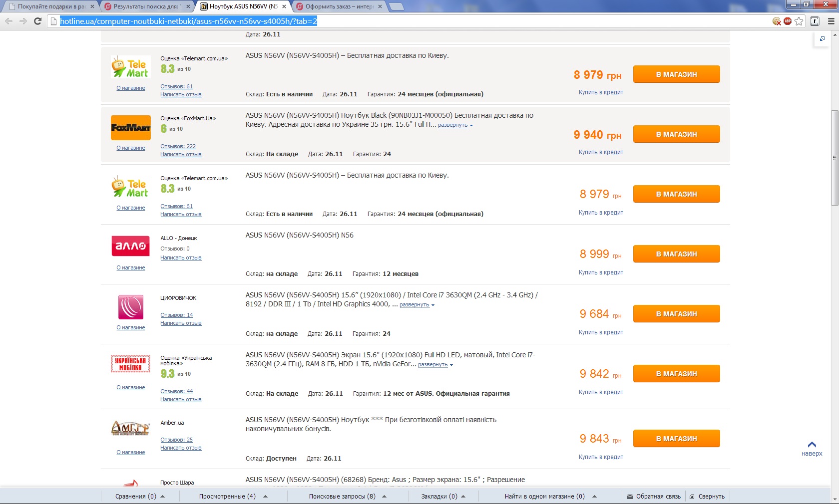
Task: Click the browser forward arrow
Action: pos(23,21)
